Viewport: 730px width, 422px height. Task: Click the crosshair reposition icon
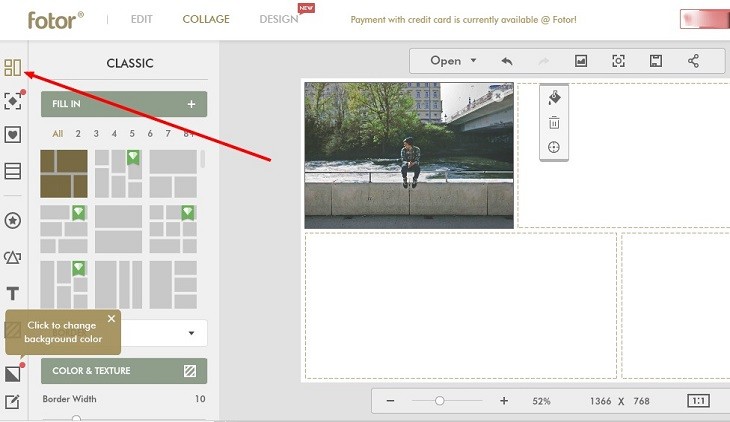554,147
